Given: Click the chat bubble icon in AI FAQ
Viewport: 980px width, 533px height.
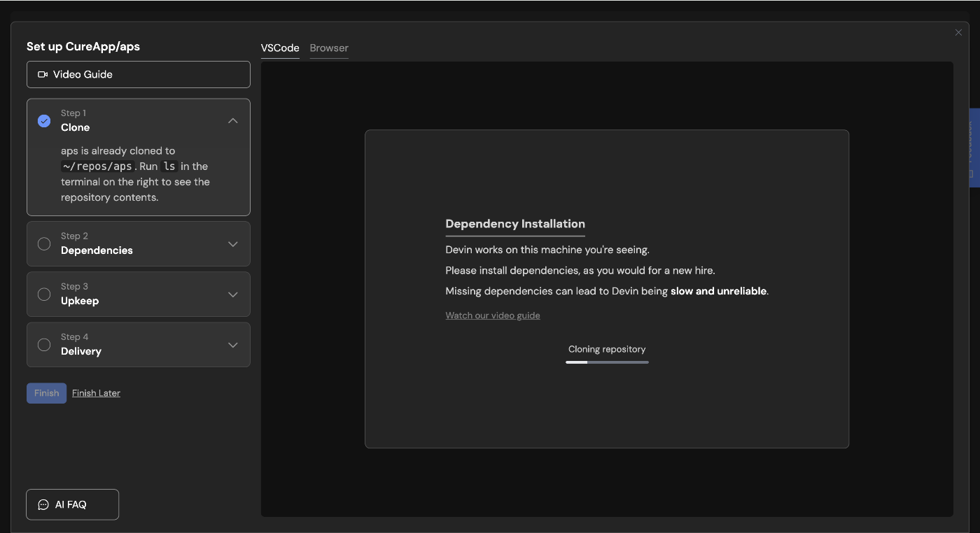Looking at the screenshot, I should pyautogui.click(x=43, y=504).
